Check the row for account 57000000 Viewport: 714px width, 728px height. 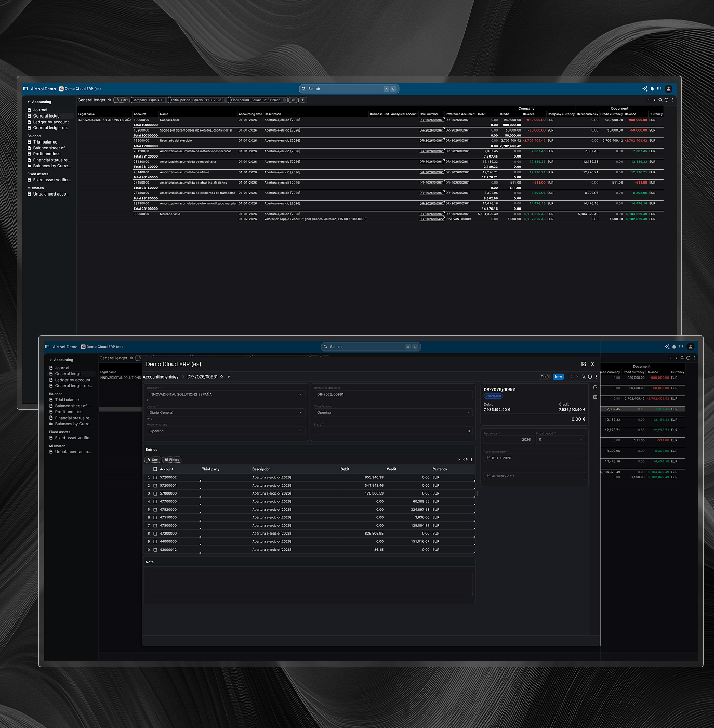(x=155, y=493)
